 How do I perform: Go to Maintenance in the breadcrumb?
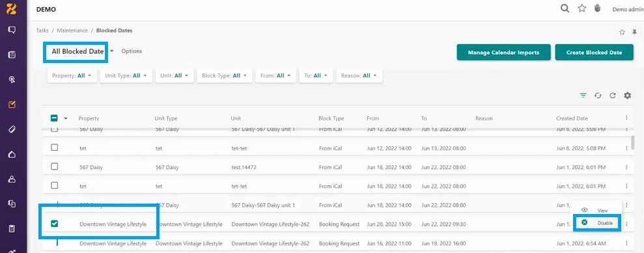pyautogui.click(x=72, y=31)
